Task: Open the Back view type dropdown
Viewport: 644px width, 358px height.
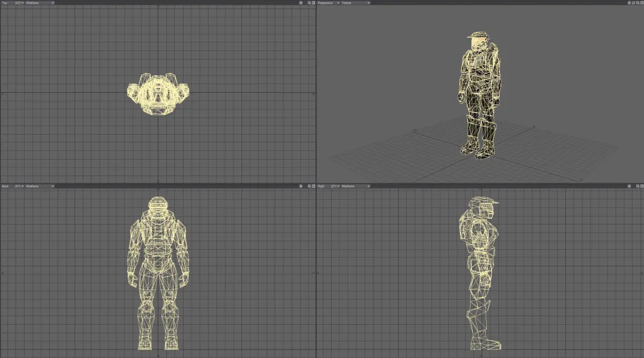Action: pyautogui.click(x=12, y=186)
